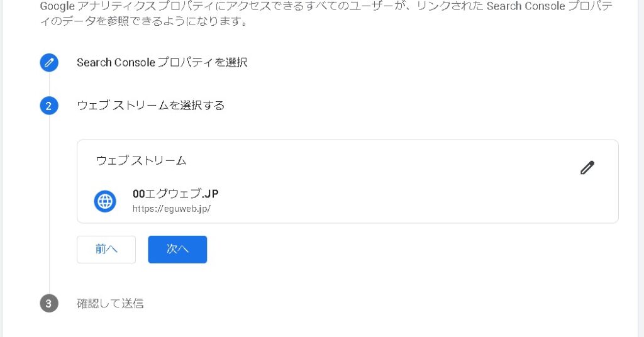Click the globe icon for 00エグウェブ.JP
Image resolution: width=644 pixels, height=337 pixels.
(105, 201)
